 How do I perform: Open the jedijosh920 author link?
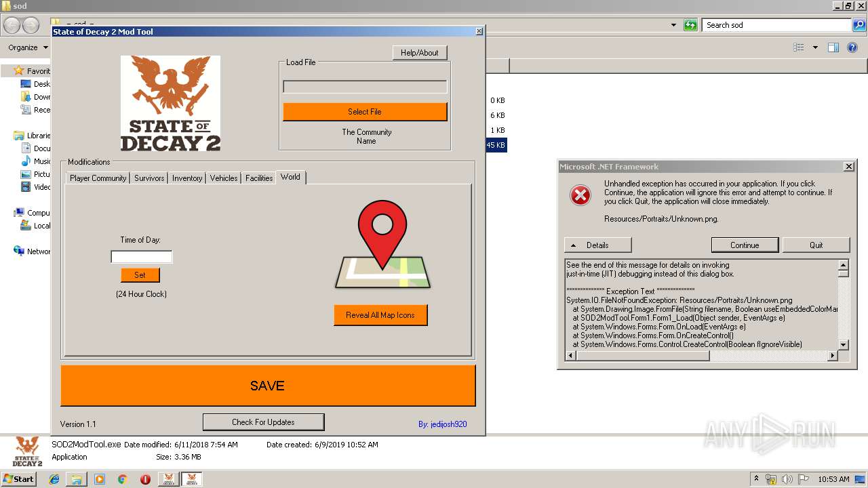point(442,424)
